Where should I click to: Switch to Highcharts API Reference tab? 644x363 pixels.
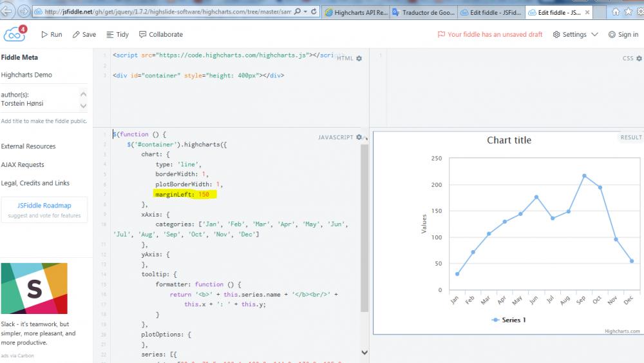point(356,12)
